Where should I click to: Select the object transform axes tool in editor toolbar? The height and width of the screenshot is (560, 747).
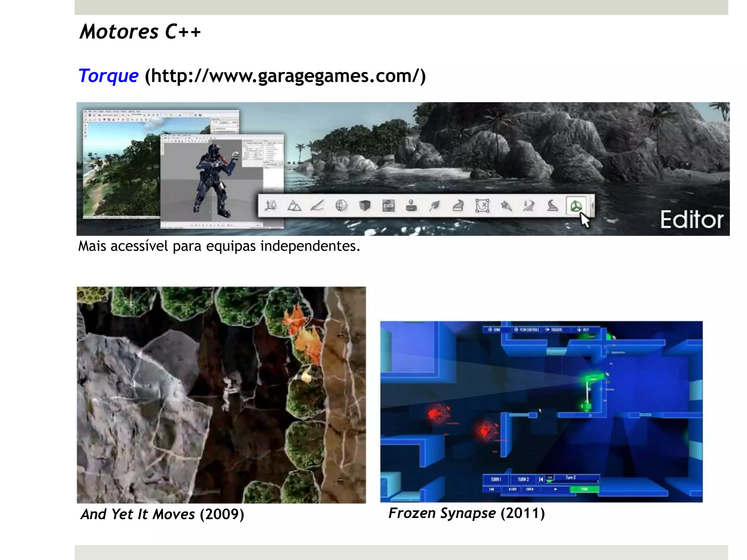click(271, 206)
